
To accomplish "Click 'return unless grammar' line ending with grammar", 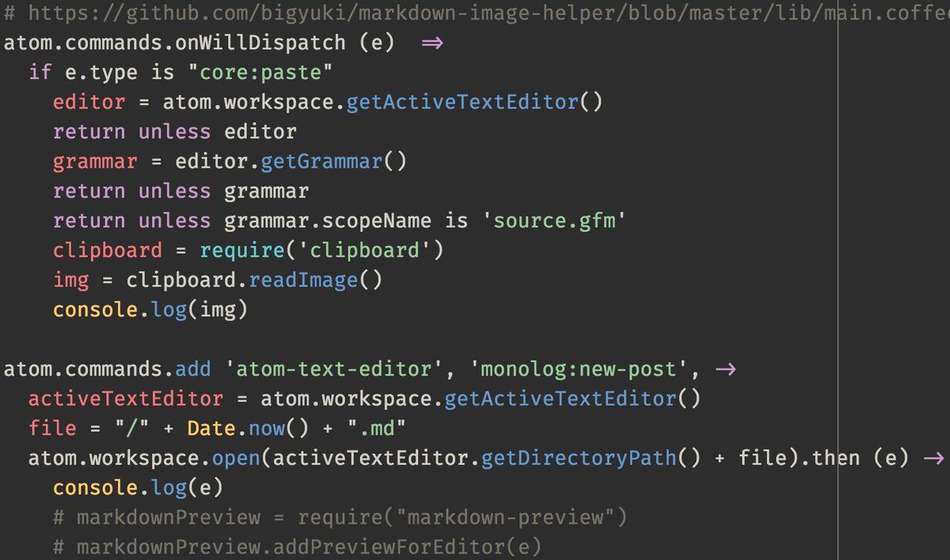I will 180,191.
